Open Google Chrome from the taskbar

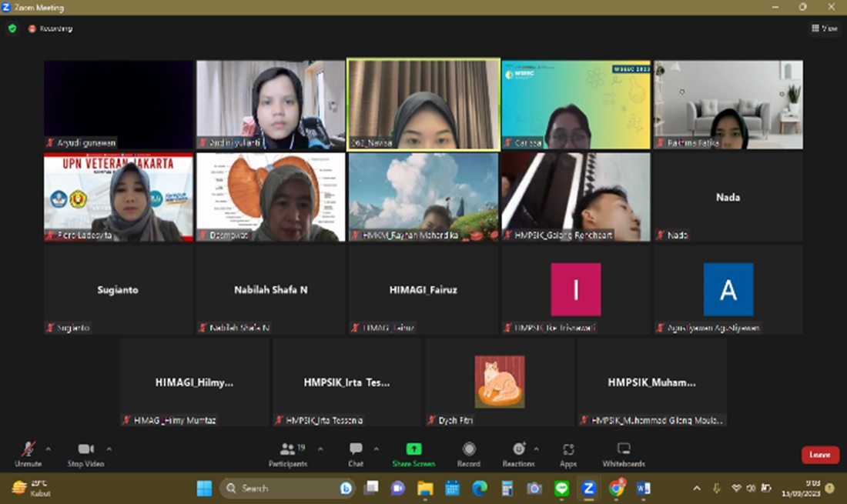[616, 488]
